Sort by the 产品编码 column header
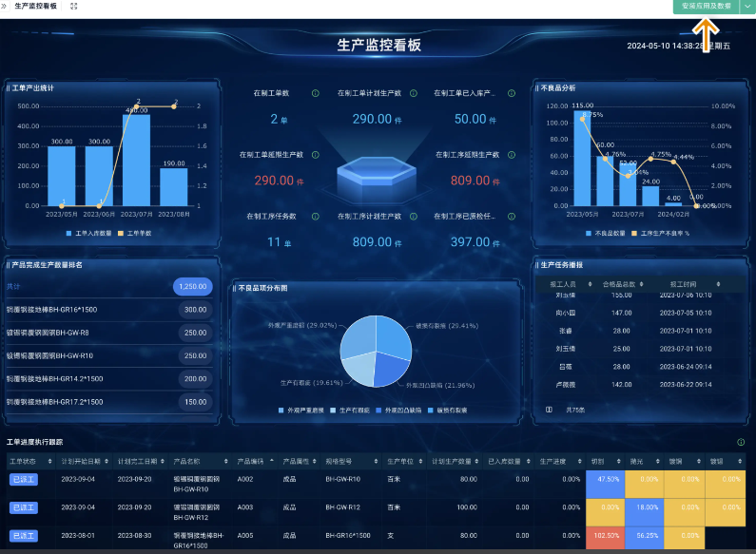This screenshot has height=554, width=756. 255,460
